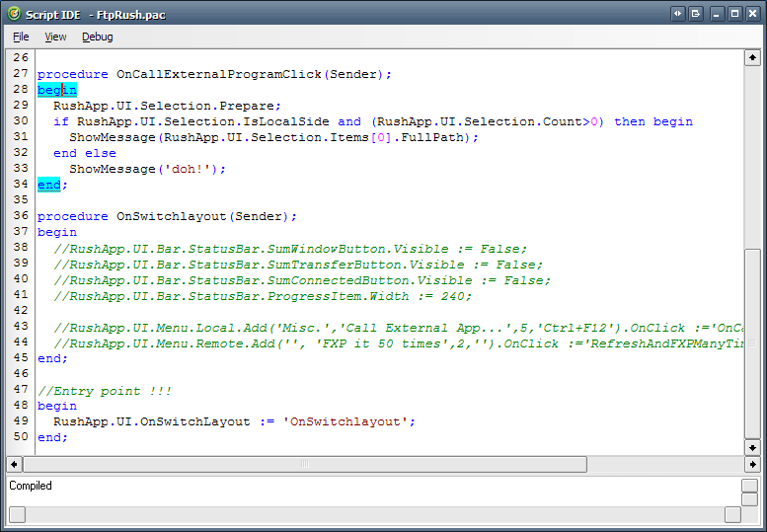Click line number 36 in the gutter

21,215
